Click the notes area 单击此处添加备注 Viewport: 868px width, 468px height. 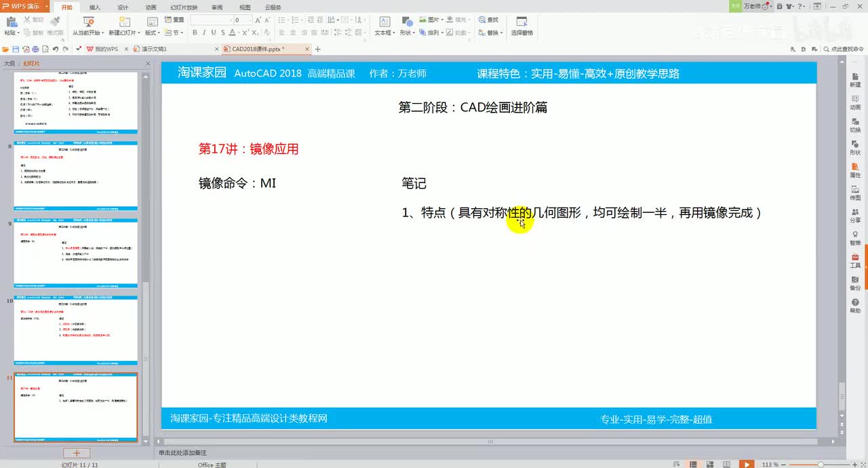pos(183,452)
